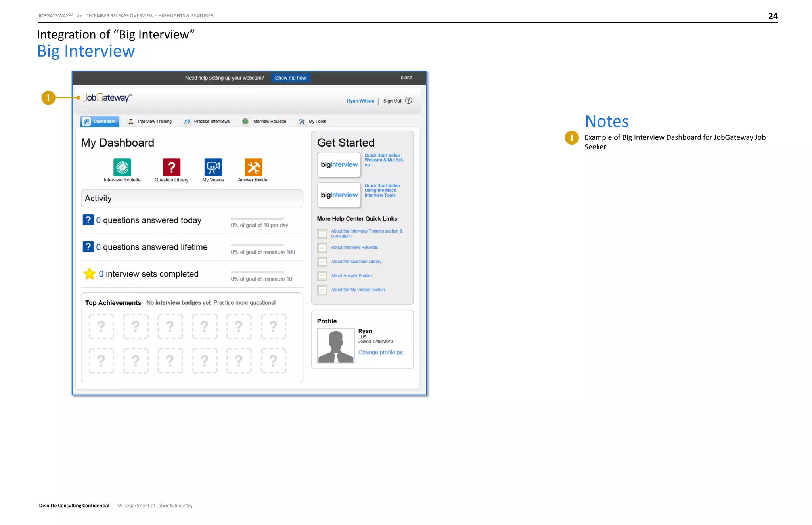Screen dimensions: 812x525
Task: Open the Interview Roulette dashboard icon
Action: (x=122, y=167)
